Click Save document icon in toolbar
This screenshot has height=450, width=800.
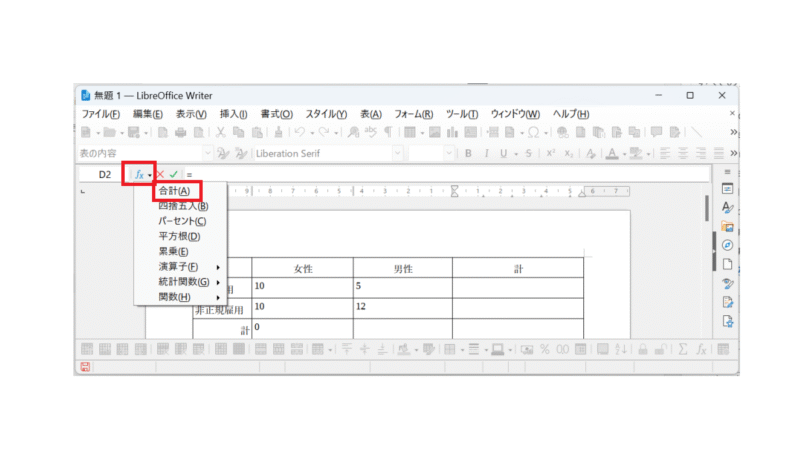(134, 133)
